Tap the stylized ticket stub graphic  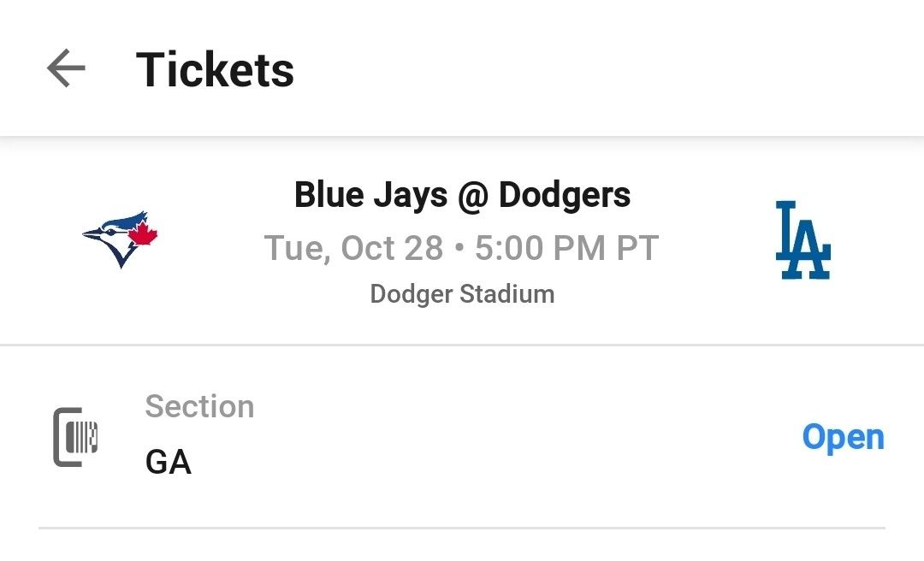pyautogui.click(x=75, y=436)
